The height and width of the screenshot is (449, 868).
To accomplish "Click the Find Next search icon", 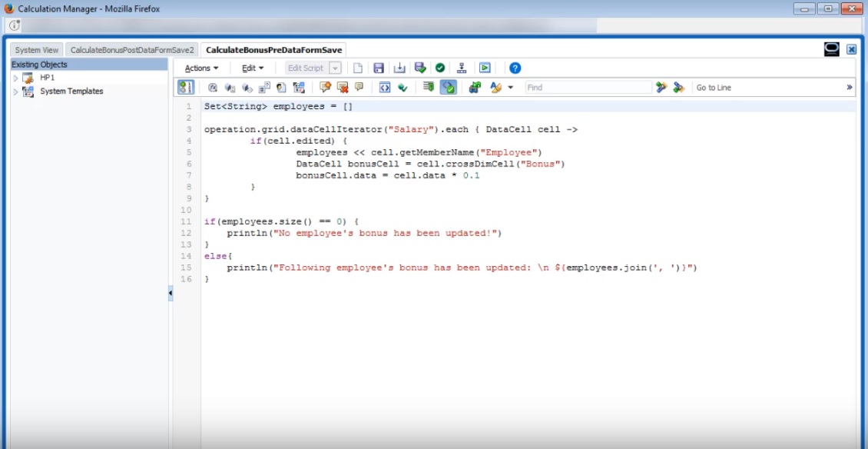I will [661, 87].
